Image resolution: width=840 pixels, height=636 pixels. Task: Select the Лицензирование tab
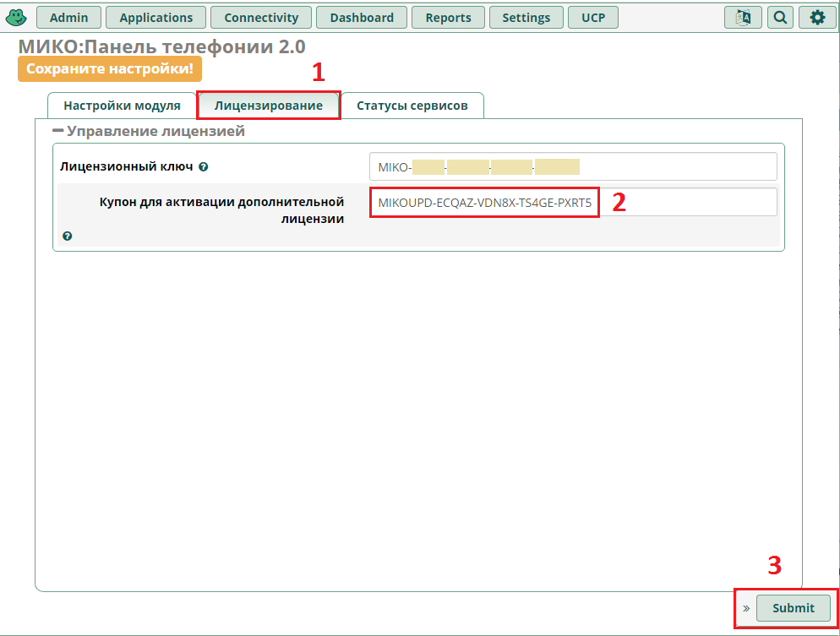269,106
